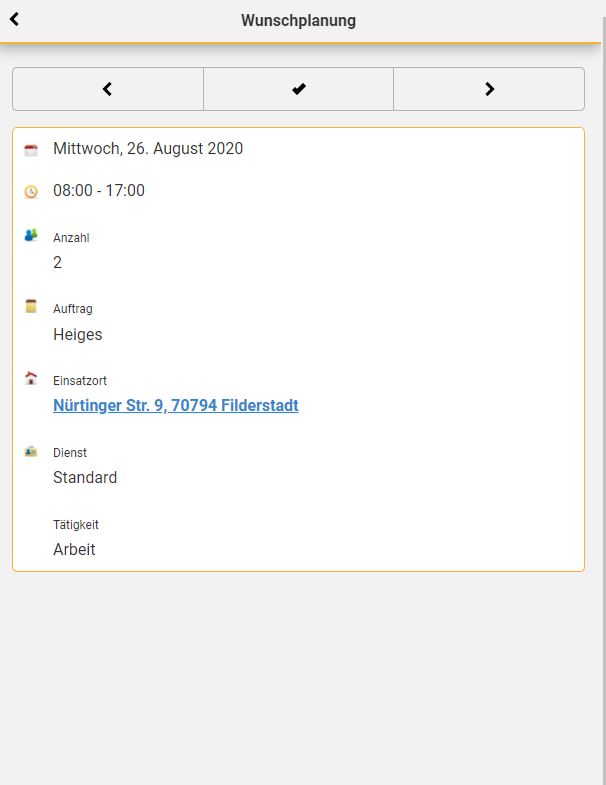Click the house icon beside Einsatzort
606x785 pixels.
click(31, 378)
